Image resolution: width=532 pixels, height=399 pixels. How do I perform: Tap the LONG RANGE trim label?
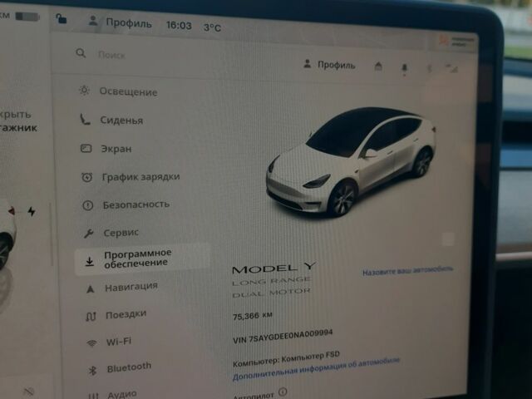271,281
